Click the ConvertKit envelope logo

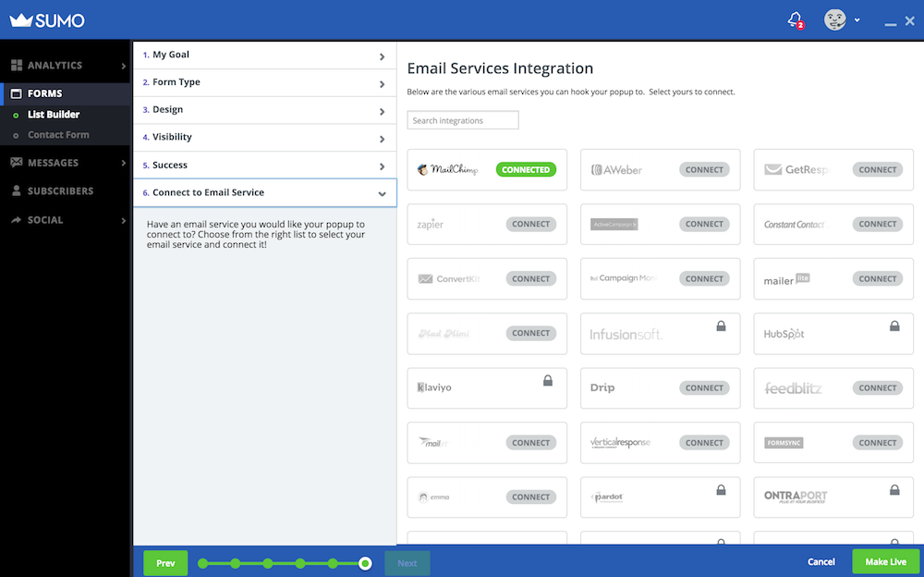pos(425,279)
